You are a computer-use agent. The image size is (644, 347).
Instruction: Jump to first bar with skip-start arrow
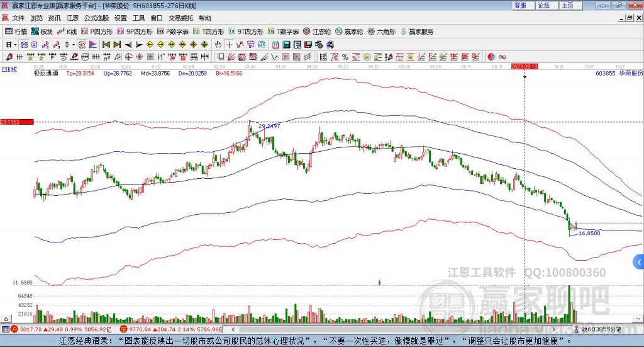106,45
